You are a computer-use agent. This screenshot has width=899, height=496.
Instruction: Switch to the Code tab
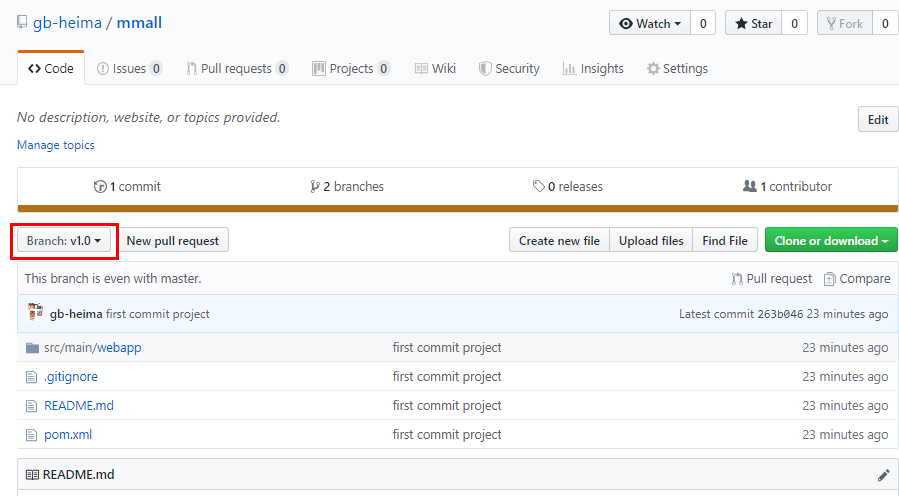(51, 68)
